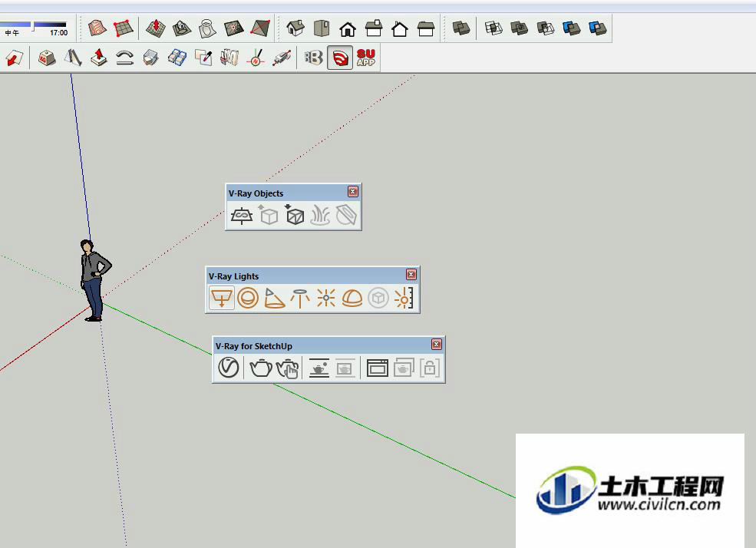Select the eyedropper material plugin tool
756x548 pixels.
(203, 58)
